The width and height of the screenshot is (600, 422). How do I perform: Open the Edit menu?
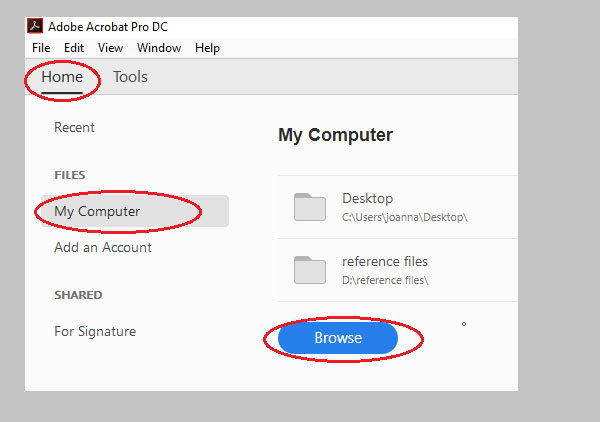(x=74, y=48)
